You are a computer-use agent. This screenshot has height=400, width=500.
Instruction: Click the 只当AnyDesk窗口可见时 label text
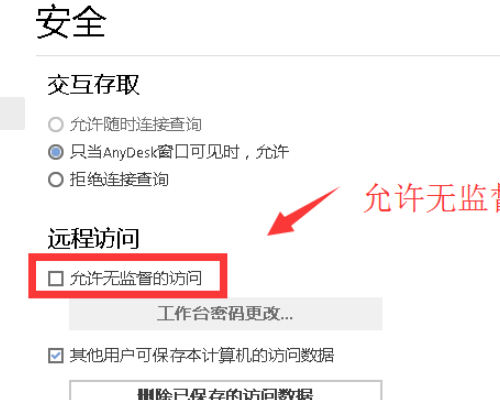pos(155,152)
